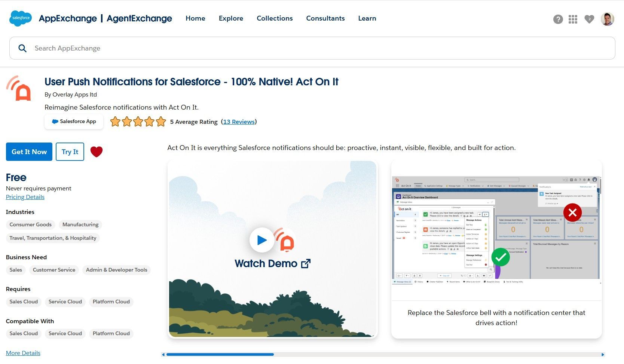Click the left arrow of the carousel scrollbar
This screenshot has width=624, height=364.
[163, 354]
